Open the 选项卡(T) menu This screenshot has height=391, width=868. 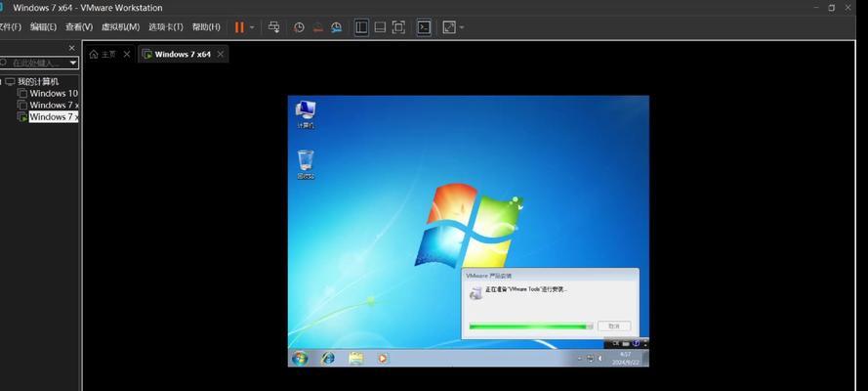[166, 27]
